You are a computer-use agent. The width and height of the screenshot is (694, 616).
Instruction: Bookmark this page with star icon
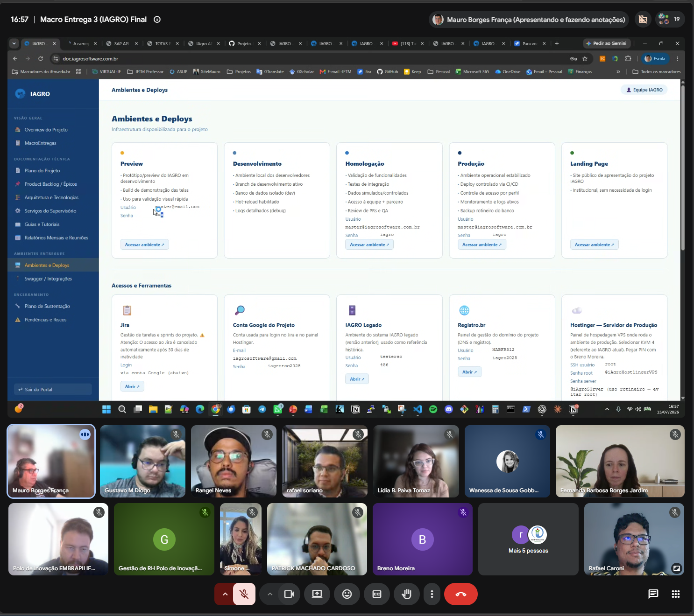585,59
